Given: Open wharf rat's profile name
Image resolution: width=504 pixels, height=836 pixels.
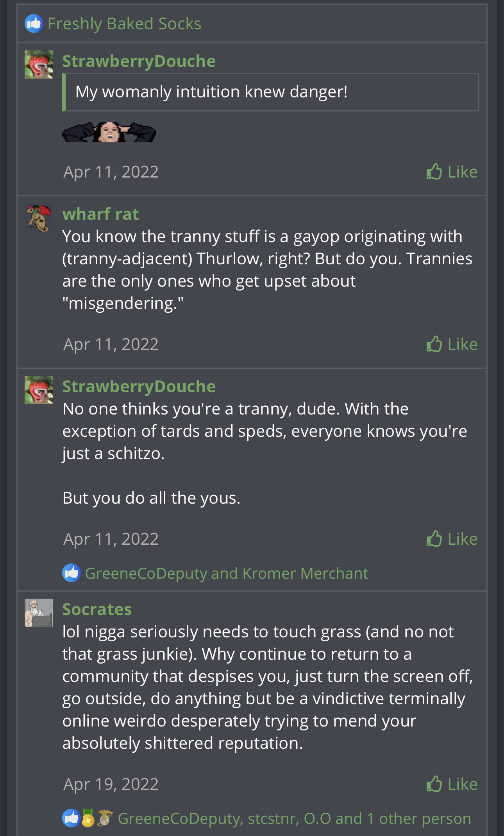Looking at the screenshot, I should point(100,214).
